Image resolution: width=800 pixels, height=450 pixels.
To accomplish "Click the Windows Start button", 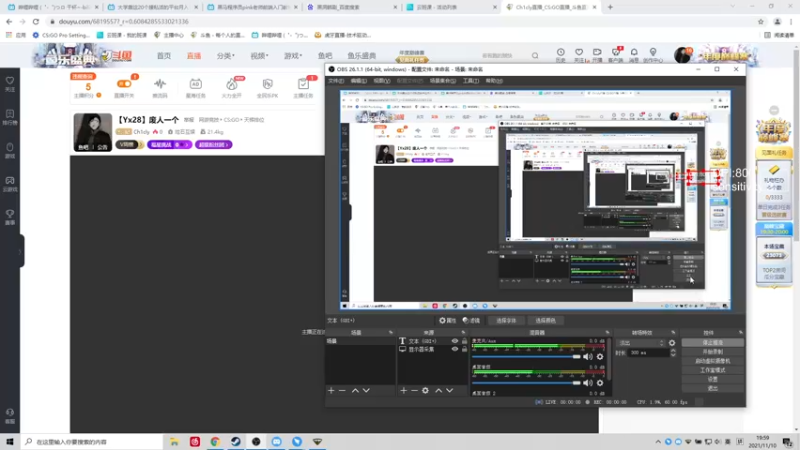I will pyautogui.click(x=10, y=442).
